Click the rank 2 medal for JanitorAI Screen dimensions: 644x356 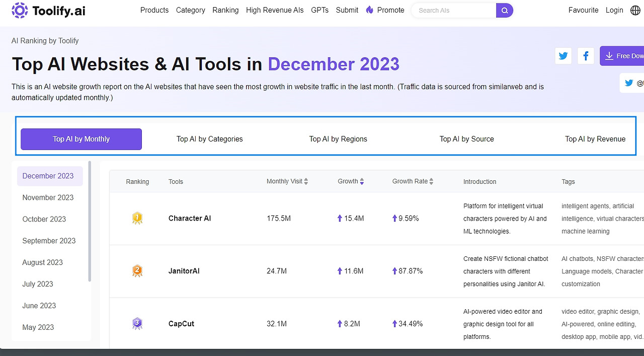(x=137, y=271)
